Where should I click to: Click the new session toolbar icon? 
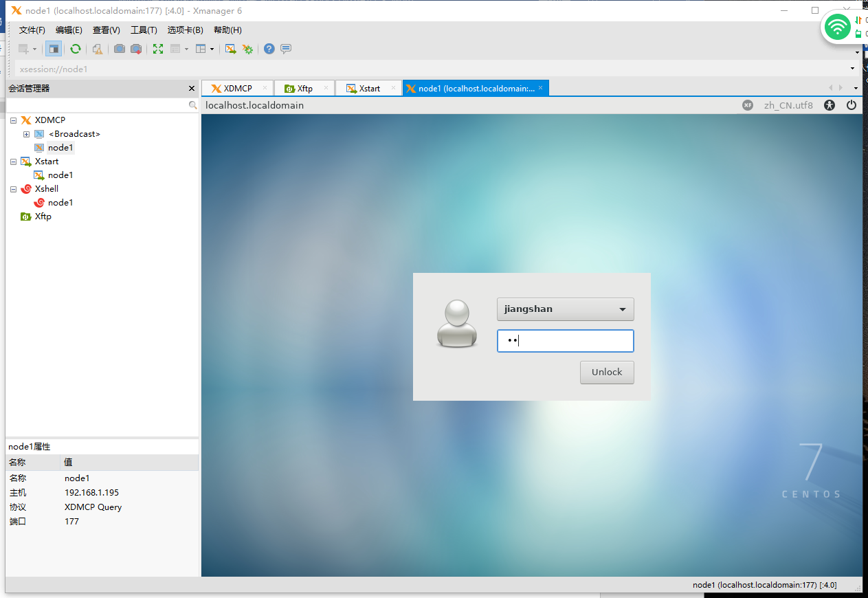coord(23,49)
